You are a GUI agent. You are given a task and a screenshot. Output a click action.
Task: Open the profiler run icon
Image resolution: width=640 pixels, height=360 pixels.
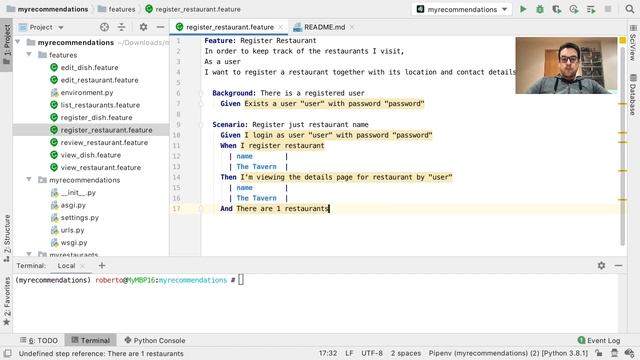pos(574,9)
